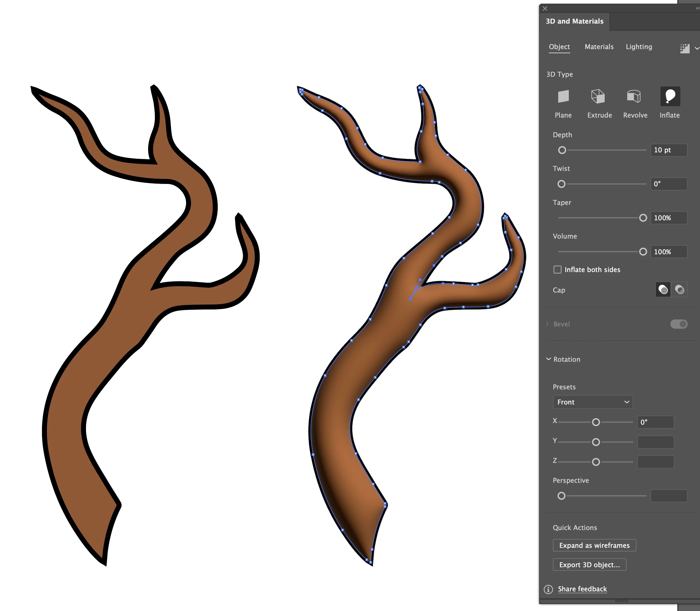Open the Front presets dropdown

pyautogui.click(x=592, y=402)
